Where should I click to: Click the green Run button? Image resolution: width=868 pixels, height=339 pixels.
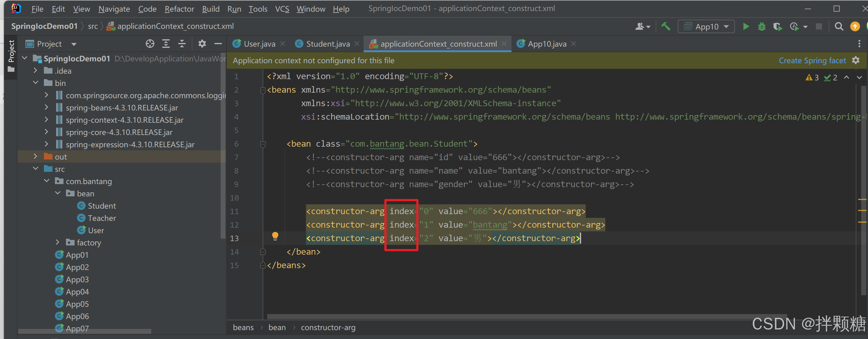(x=746, y=26)
